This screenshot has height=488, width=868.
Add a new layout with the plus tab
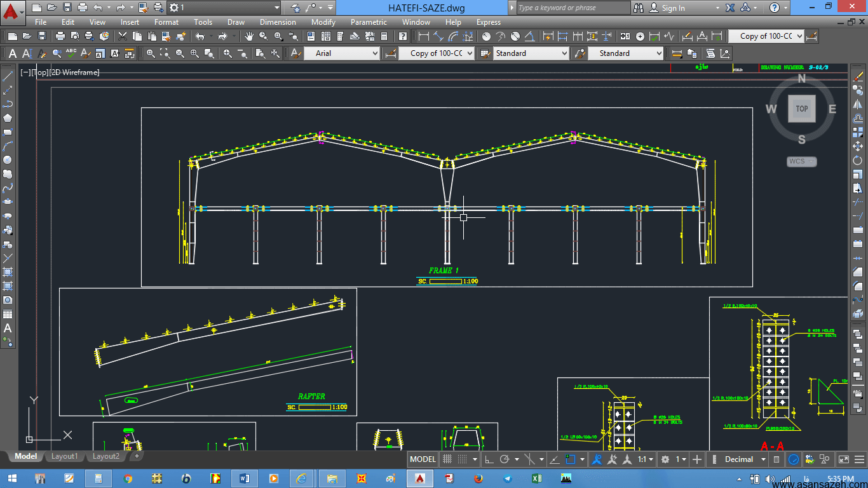pos(137,456)
